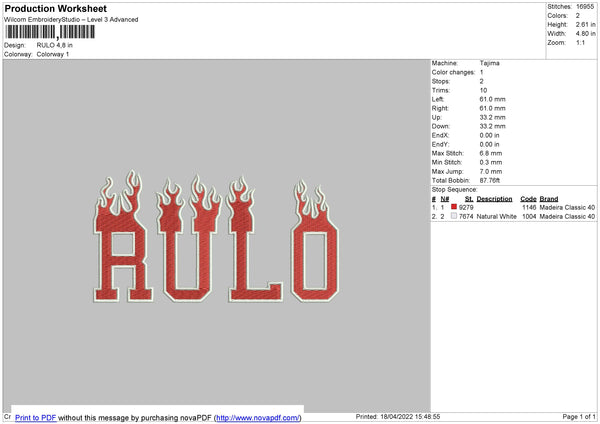Click the Page 1 of 1 label

coord(579,416)
